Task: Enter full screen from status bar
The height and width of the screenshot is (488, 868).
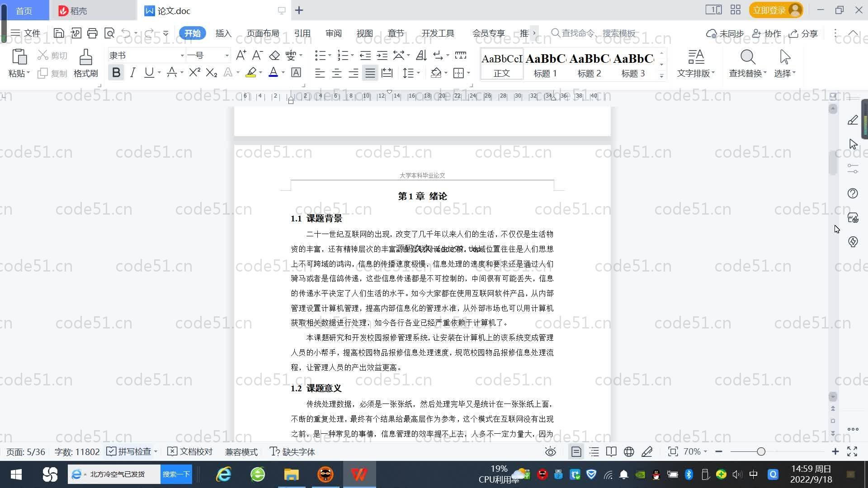Action: pyautogui.click(x=852, y=451)
